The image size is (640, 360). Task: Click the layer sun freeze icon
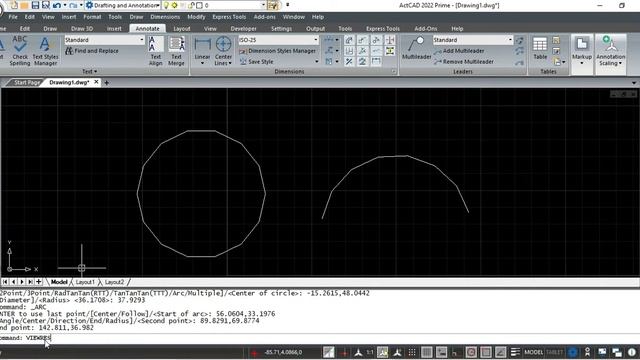click(x=174, y=5)
